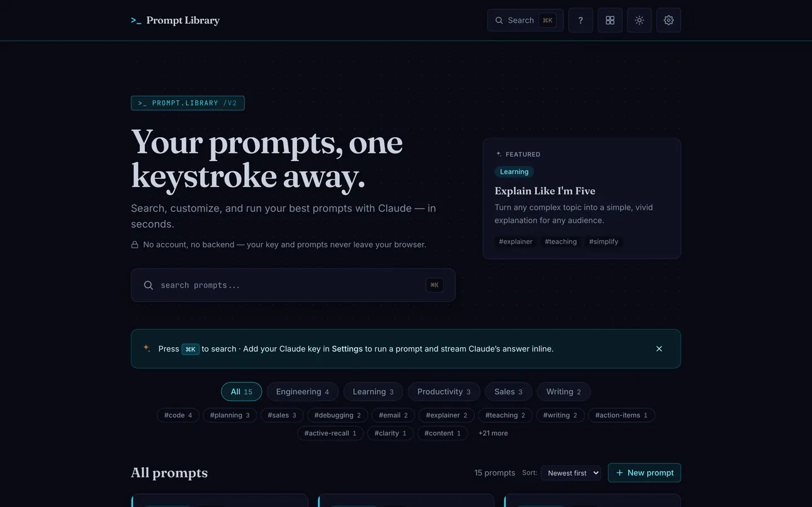
Task: Click the ⌘K shortcut hint in search field
Action: pos(434,285)
